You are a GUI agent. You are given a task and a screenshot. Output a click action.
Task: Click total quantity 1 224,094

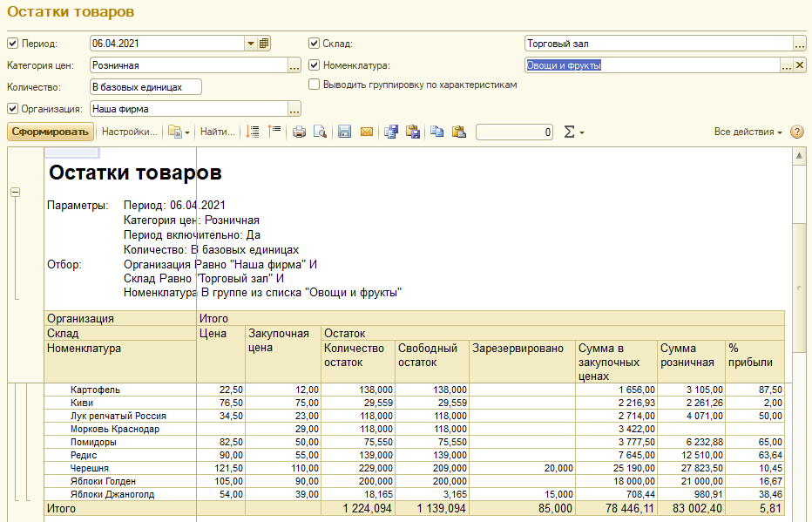[367, 509]
